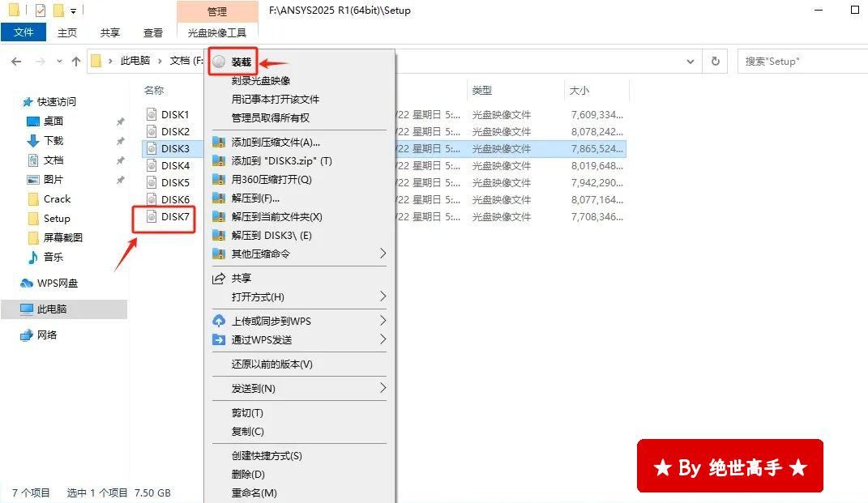Open the WPS网盘 cloud icon in the sidebar
Image resolution: width=868 pixels, height=503 pixels.
27,283
